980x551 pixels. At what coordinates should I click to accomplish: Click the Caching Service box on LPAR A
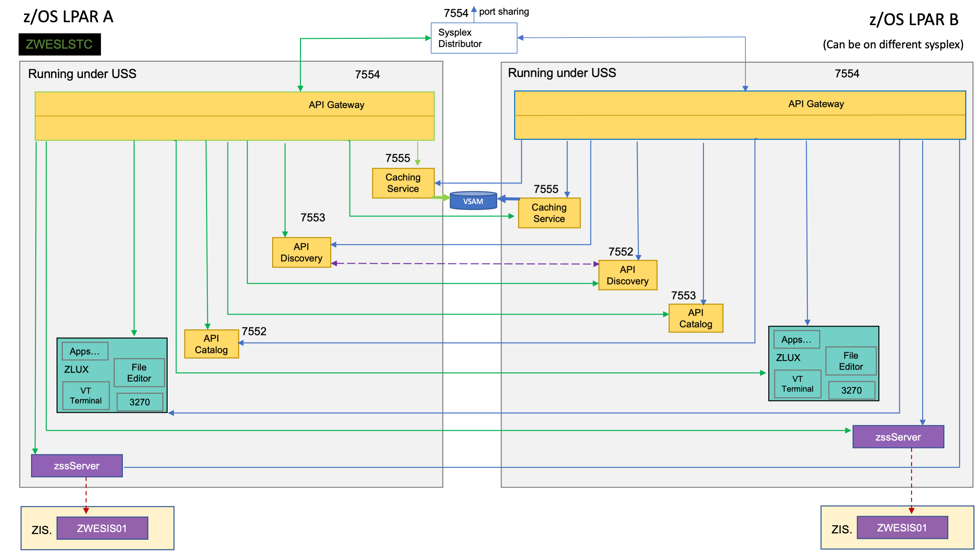403,183
